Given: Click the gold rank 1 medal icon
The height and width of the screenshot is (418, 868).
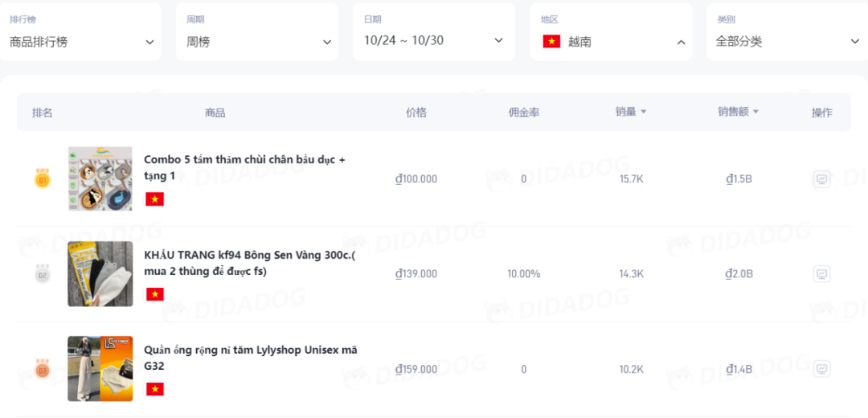Looking at the screenshot, I should pos(43,178).
